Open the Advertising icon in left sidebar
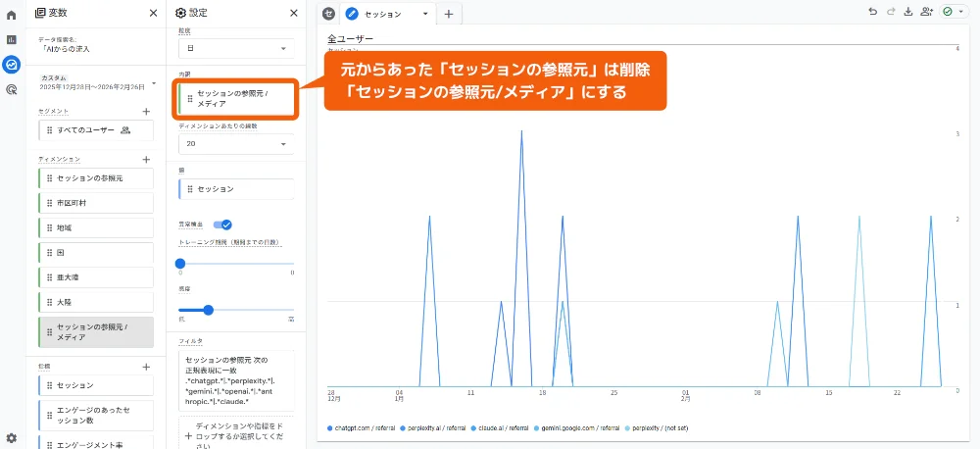The image size is (980, 449). coord(11,89)
